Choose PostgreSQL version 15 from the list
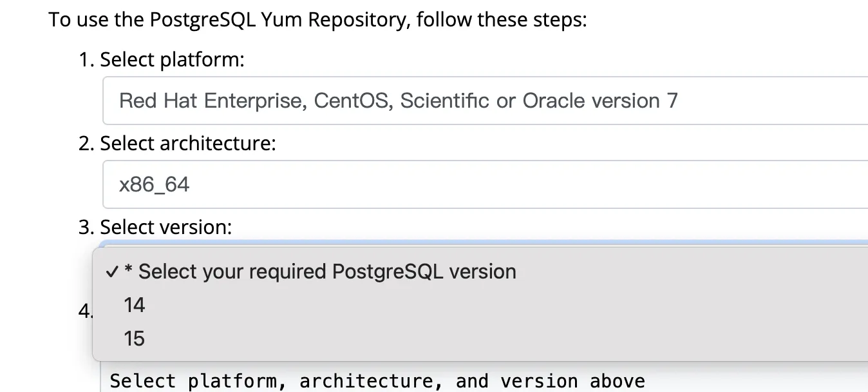Screen dimensions: 868x392 (x=480, y=338)
